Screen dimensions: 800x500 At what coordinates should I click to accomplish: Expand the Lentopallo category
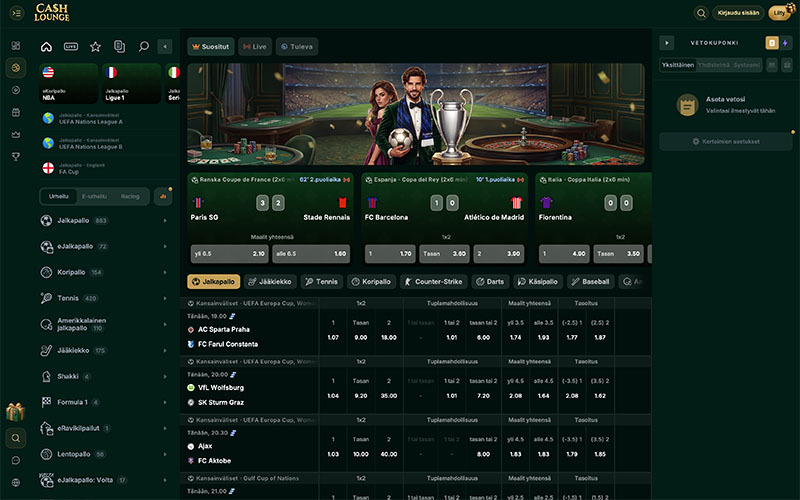pyautogui.click(x=106, y=454)
